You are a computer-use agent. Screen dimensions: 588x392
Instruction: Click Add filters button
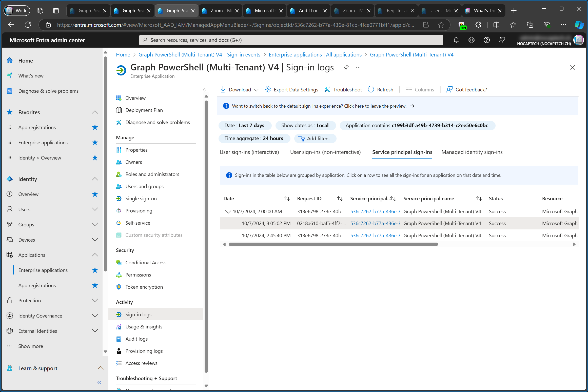coord(315,139)
